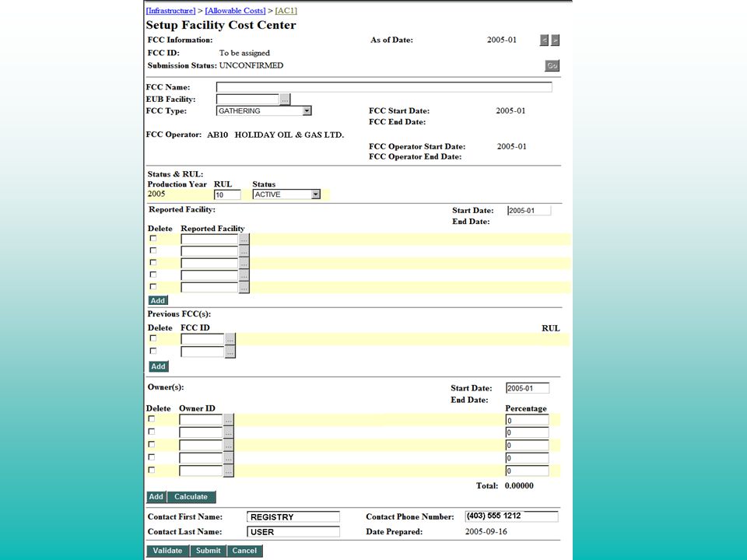Image resolution: width=747 pixels, height=560 pixels.
Task: Check Delete box for fifth Reported Facility
Action: 153,286
